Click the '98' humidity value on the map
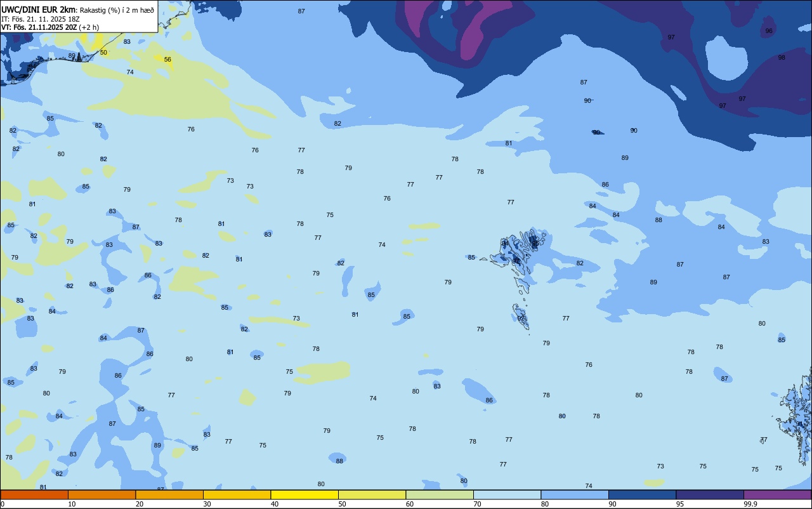The image size is (812, 509). pos(782,57)
